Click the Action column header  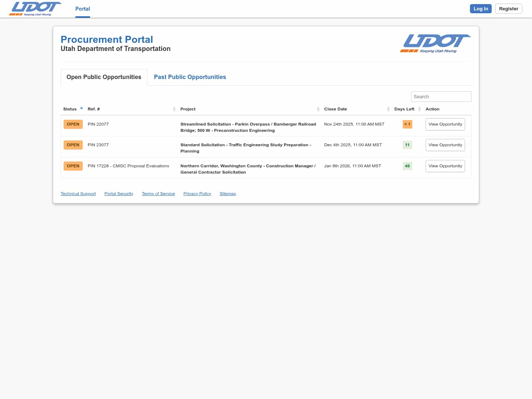(x=433, y=109)
